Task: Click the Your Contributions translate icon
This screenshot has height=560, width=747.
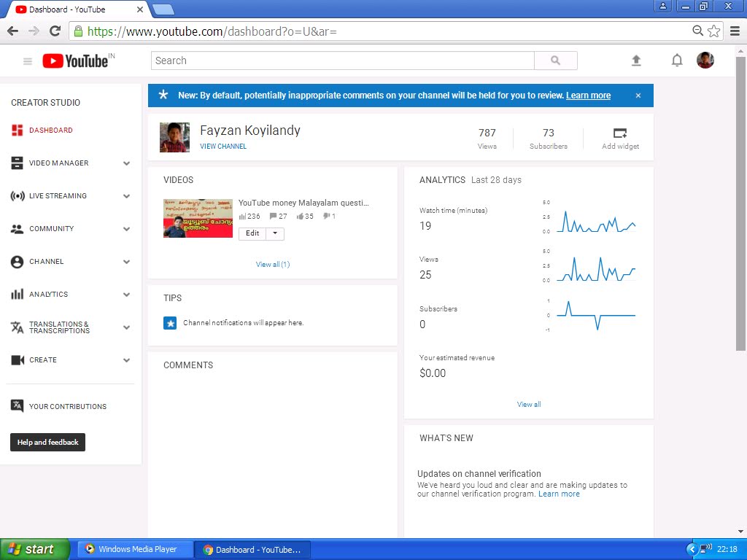Action: pos(18,405)
